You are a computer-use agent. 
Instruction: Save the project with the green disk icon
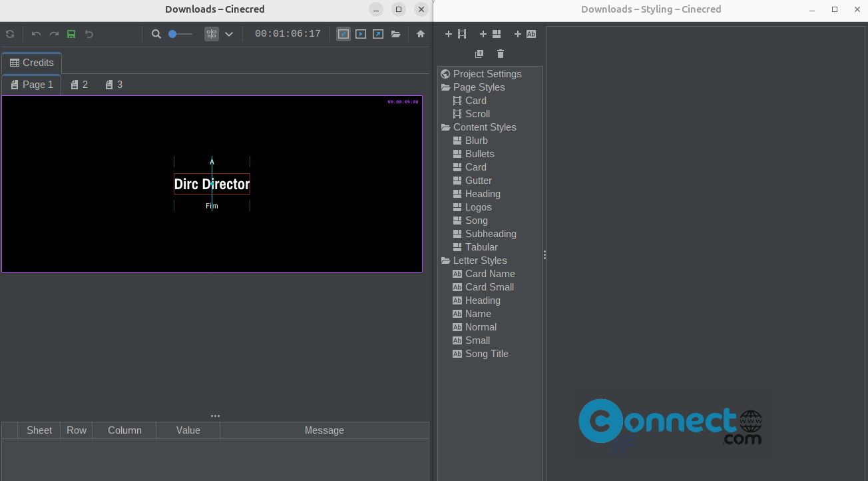[x=71, y=34]
